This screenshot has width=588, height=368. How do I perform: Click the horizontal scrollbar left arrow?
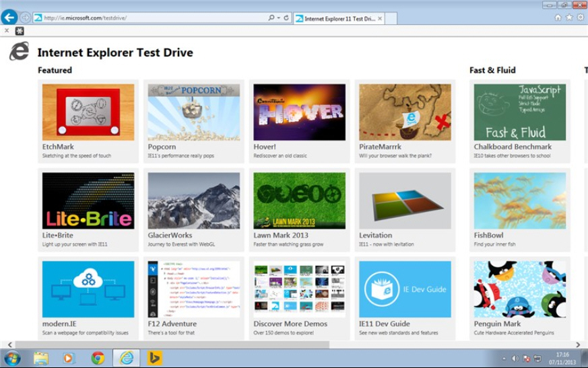coord(9,344)
